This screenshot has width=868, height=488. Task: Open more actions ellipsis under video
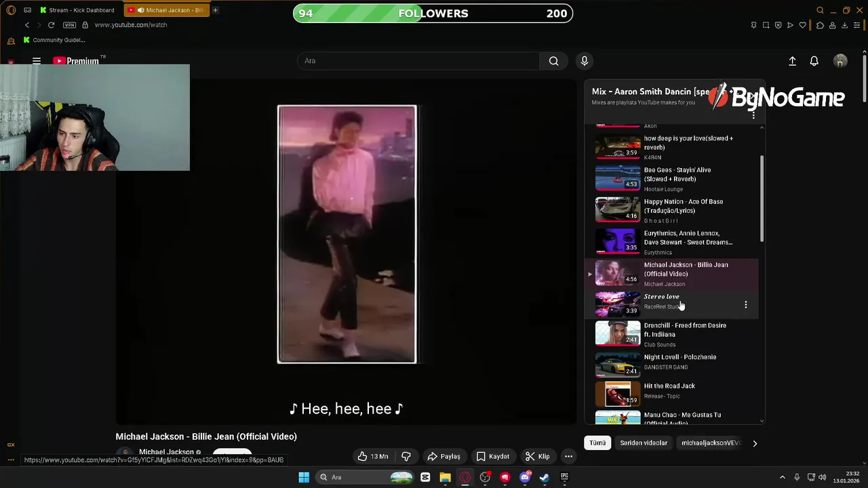pos(569,456)
